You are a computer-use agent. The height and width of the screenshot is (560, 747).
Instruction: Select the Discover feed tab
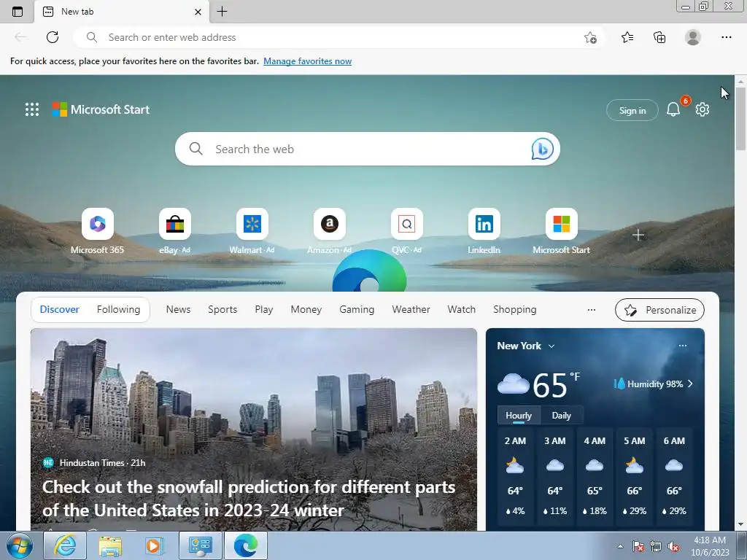pyautogui.click(x=60, y=309)
